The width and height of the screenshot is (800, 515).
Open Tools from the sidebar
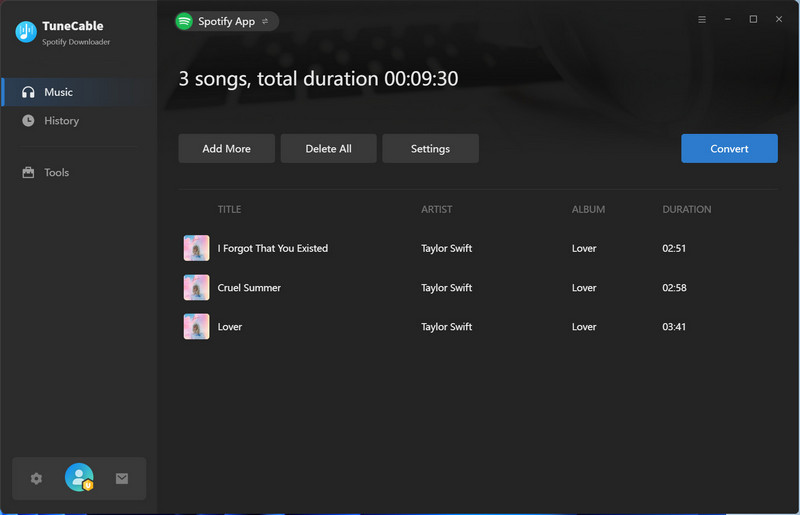(56, 173)
